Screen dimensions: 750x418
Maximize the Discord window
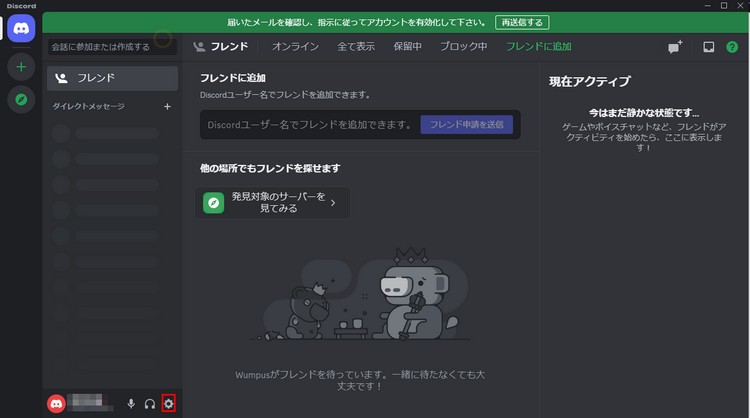point(724,6)
